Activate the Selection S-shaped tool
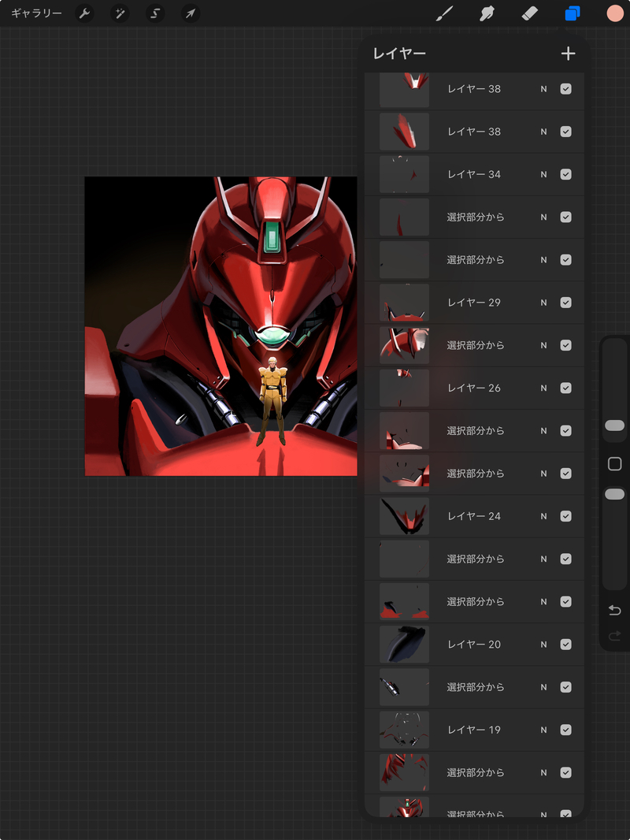The width and height of the screenshot is (630, 840). [x=155, y=13]
